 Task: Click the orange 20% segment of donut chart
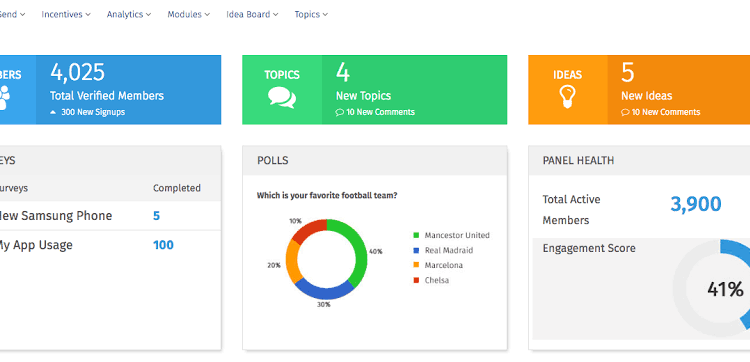point(292,261)
